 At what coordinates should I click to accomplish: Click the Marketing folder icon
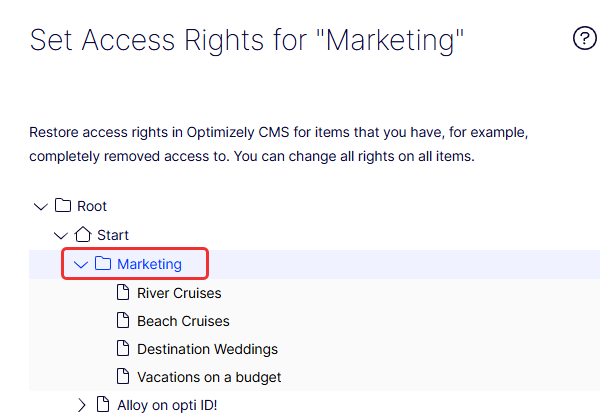click(x=103, y=264)
